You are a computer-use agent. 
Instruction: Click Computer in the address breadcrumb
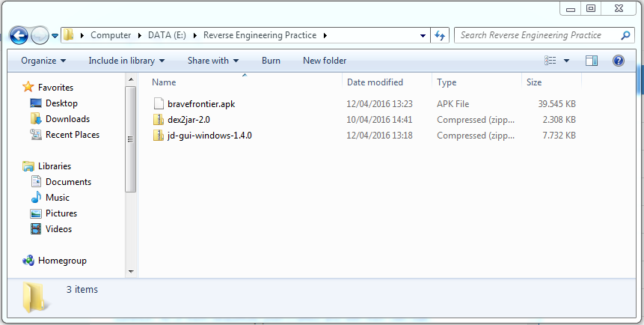click(111, 35)
